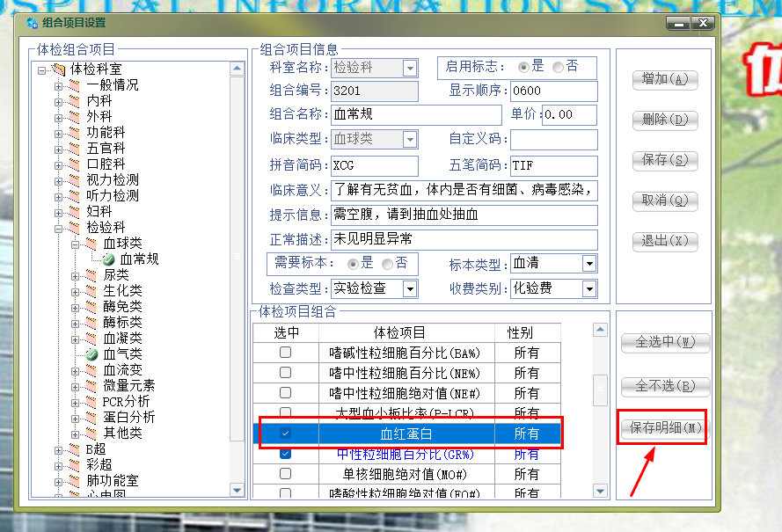Click the 性别 column header

click(x=527, y=333)
